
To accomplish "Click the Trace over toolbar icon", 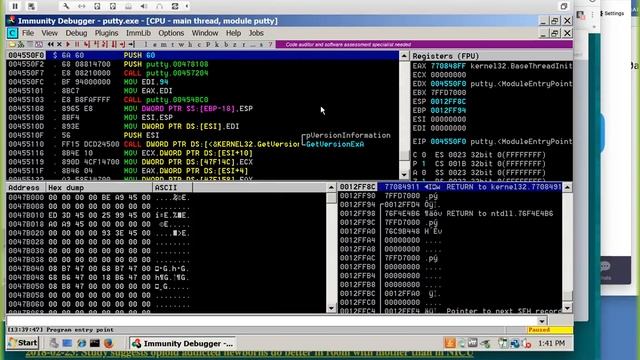I will tap(114, 44).
